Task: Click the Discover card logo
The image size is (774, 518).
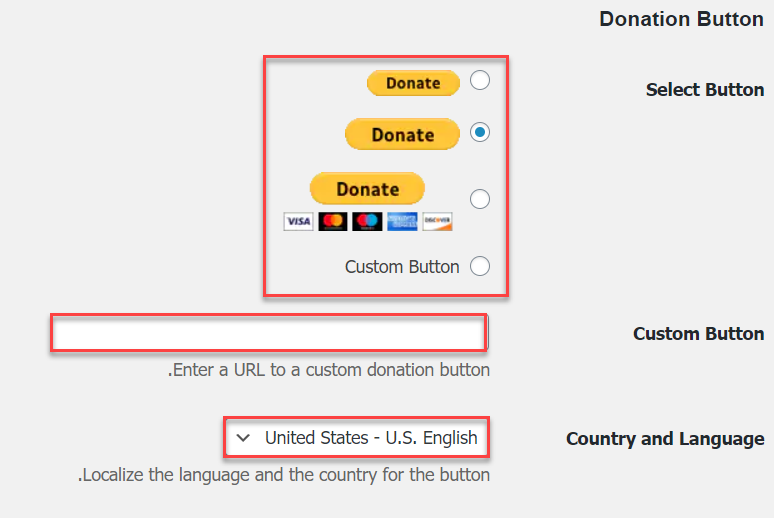Action: point(437,221)
